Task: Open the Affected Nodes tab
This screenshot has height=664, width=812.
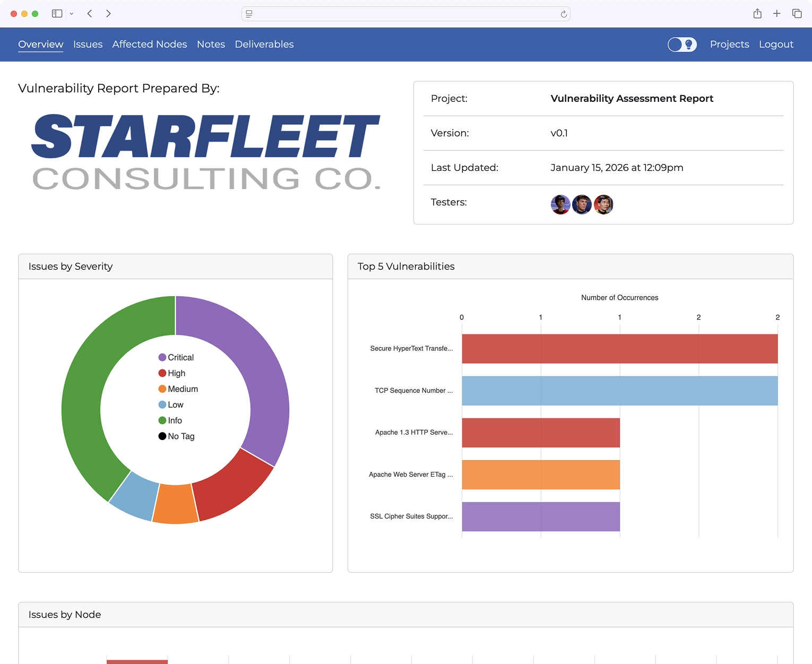Action: pos(149,45)
